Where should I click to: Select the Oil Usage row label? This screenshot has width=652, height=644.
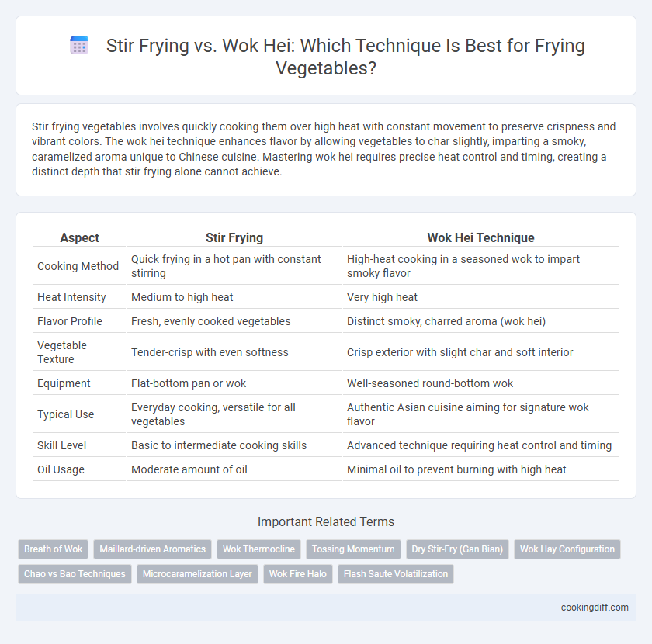coord(61,469)
